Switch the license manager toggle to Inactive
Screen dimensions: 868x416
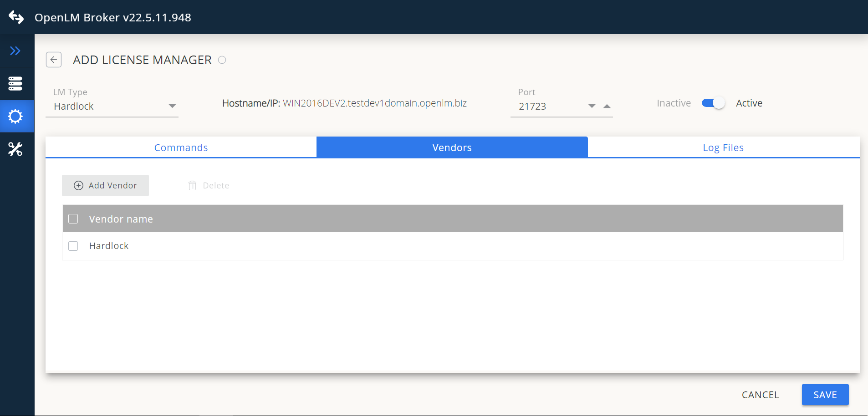click(x=712, y=103)
